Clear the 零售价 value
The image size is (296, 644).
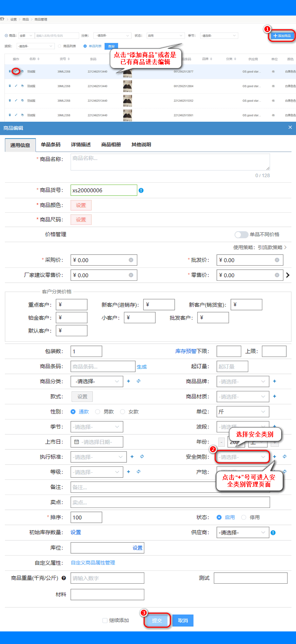tap(277, 275)
